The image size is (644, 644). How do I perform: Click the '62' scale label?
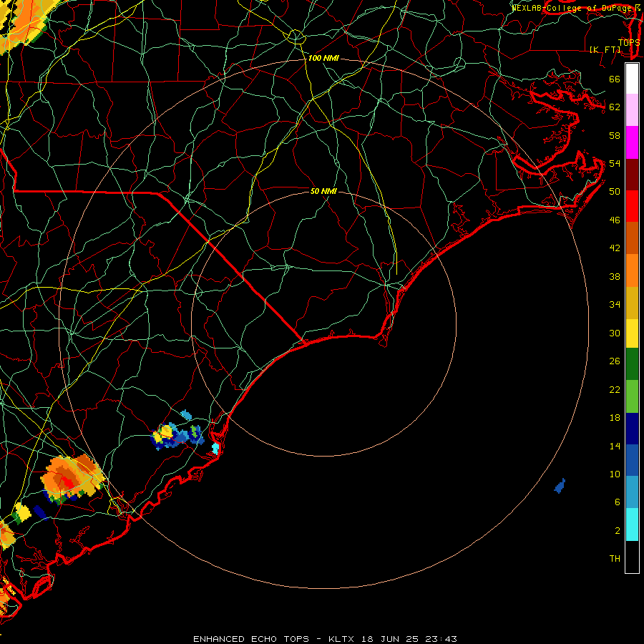point(615,107)
